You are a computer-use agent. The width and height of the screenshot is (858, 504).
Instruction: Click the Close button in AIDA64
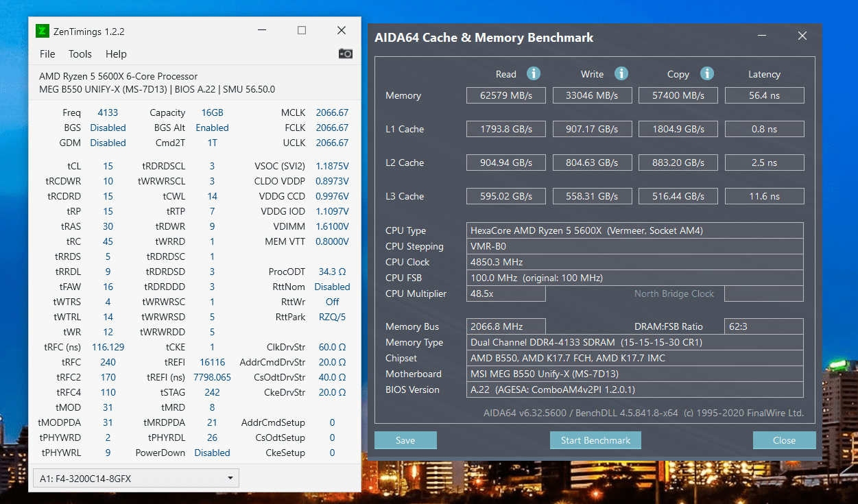[x=784, y=440]
